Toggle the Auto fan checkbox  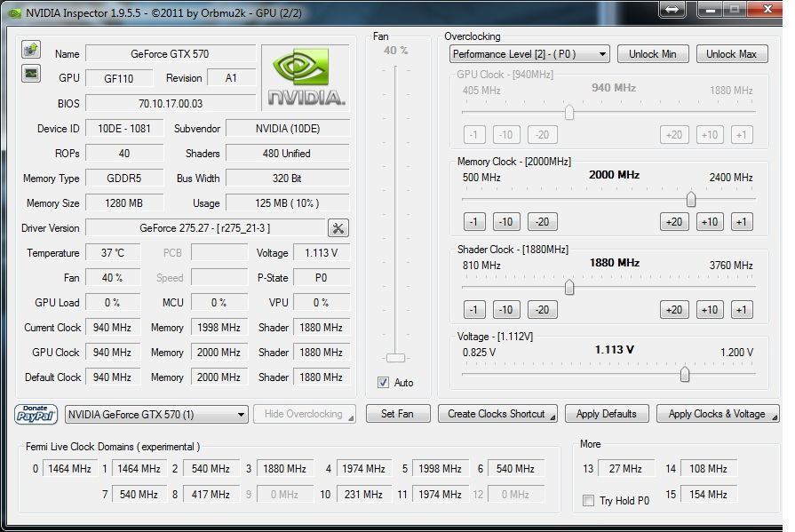pos(384,383)
